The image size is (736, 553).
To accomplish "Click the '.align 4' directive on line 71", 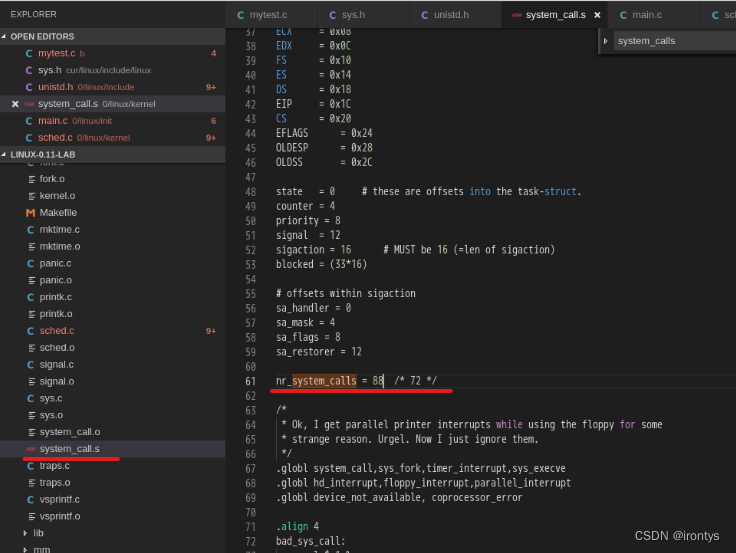I will tap(298, 526).
